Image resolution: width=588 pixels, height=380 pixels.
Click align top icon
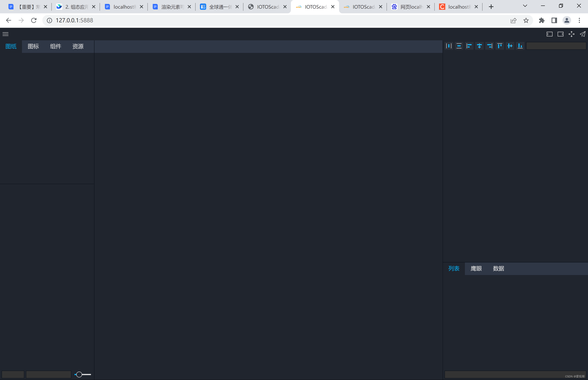[500, 46]
